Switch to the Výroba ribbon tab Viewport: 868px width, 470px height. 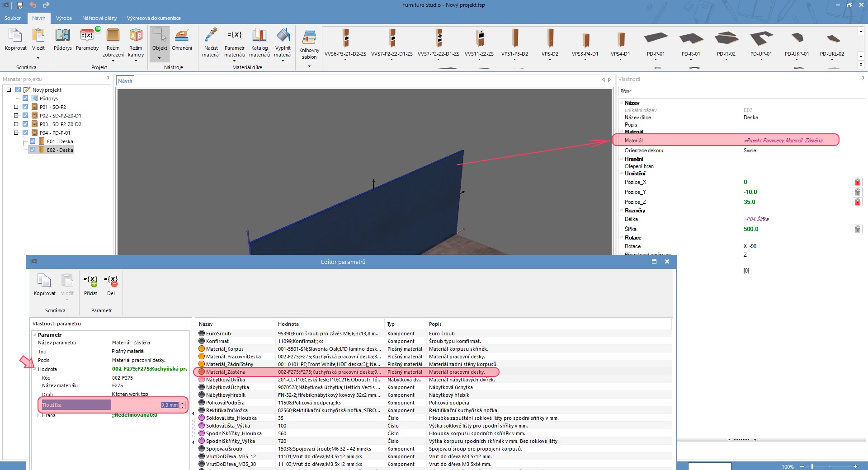(x=64, y=18)
